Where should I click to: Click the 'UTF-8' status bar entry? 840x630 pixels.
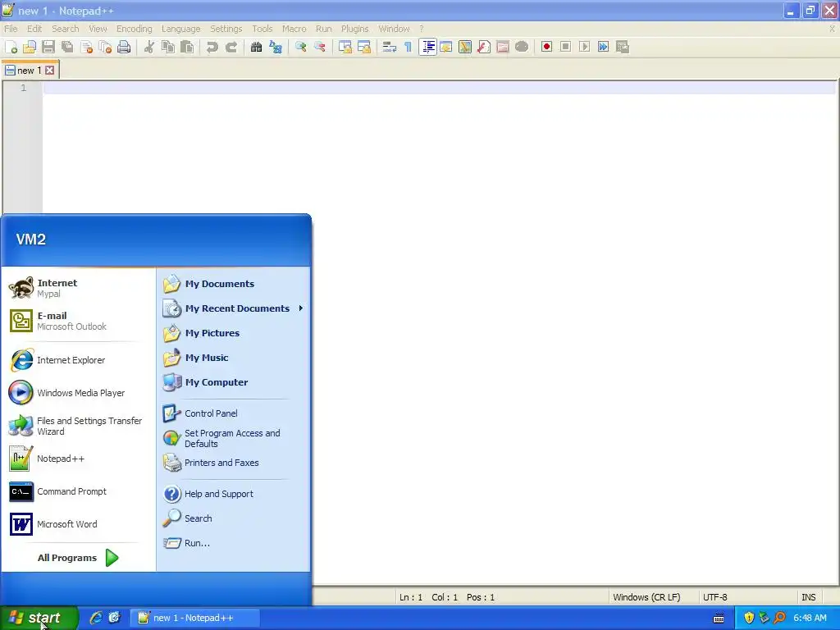(715, 597)
